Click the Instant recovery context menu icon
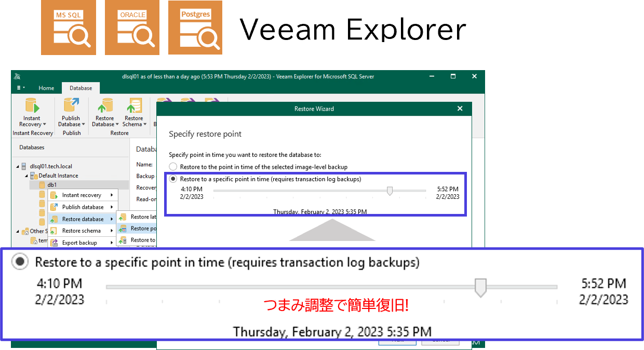This screenshot has height=350, width=644. point(53,195)
